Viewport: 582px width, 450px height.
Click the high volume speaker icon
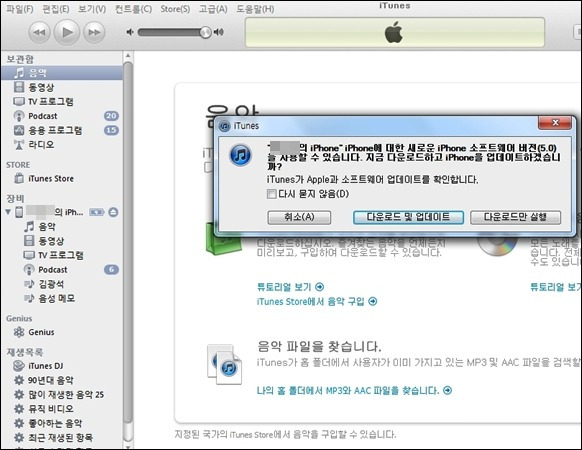[x=219, y=32]
